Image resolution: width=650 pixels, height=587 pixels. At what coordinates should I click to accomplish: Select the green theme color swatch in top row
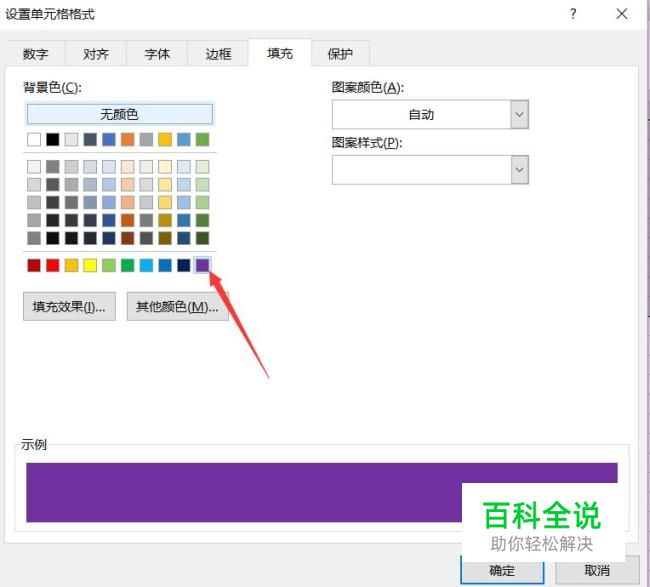click(202, 140)
